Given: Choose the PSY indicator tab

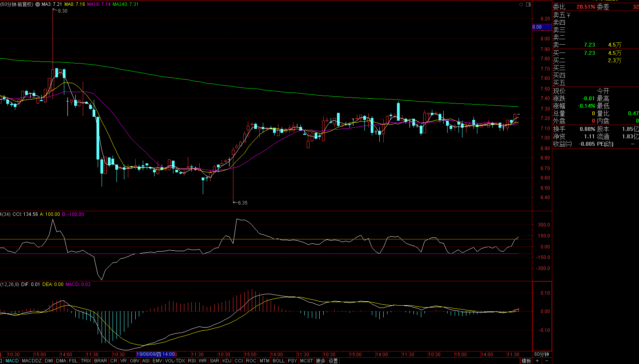Looking at the screenshot, I should pos(292,361).
